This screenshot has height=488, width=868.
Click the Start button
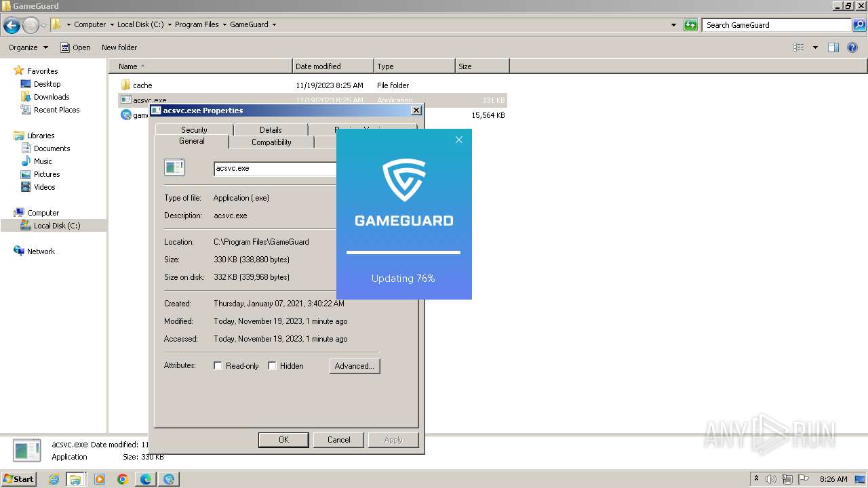click(x=19, y=479)
